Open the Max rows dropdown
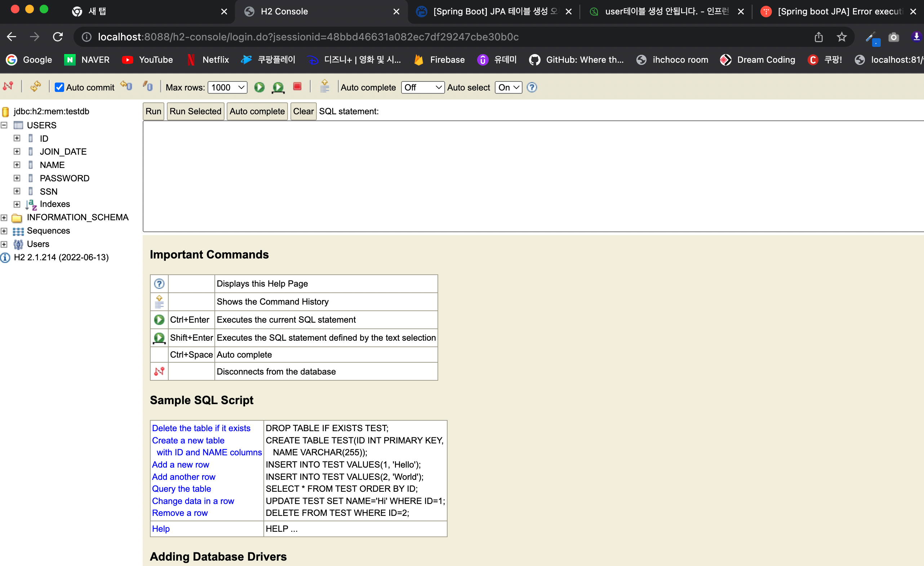 (x=227, y=87)
